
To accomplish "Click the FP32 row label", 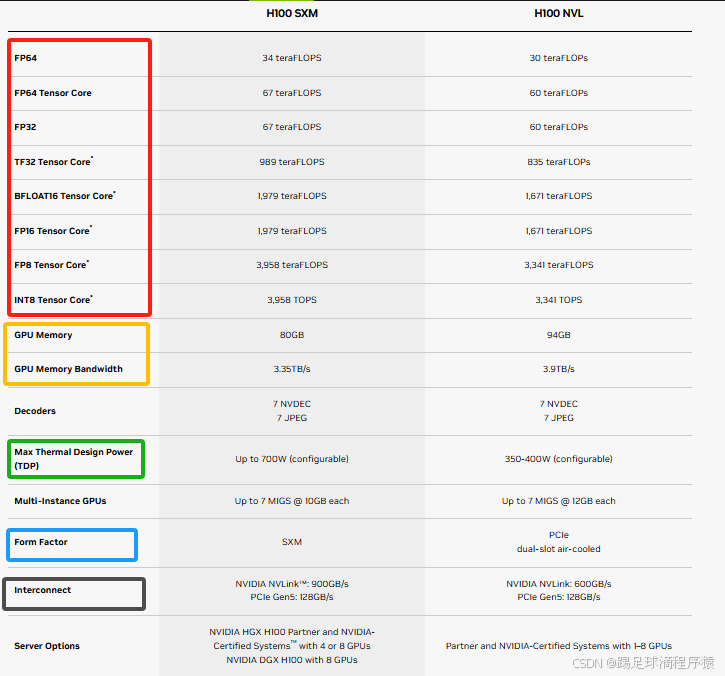I will (x=25, y=127).
